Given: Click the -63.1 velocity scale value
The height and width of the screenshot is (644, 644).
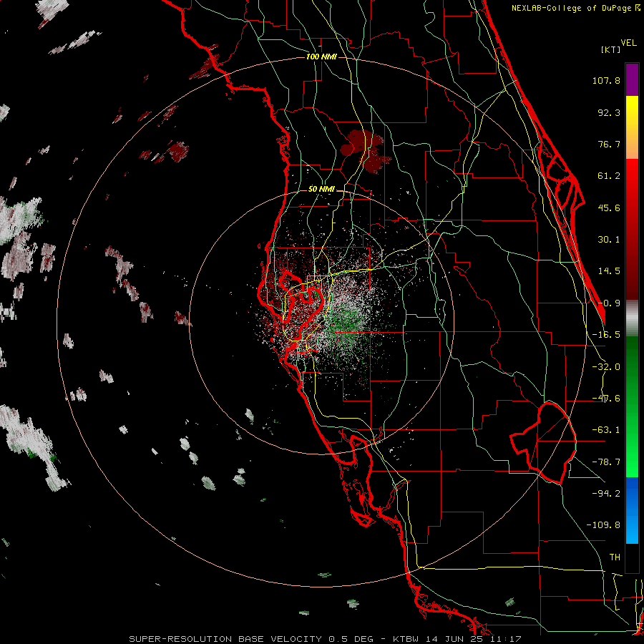Looking at the screenshot, I should click(x=606, y=430).
